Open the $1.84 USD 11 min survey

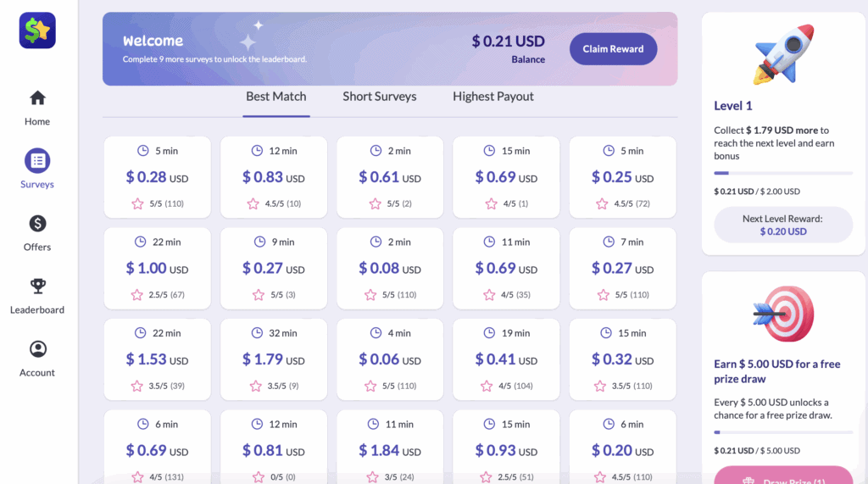point(390,450)
